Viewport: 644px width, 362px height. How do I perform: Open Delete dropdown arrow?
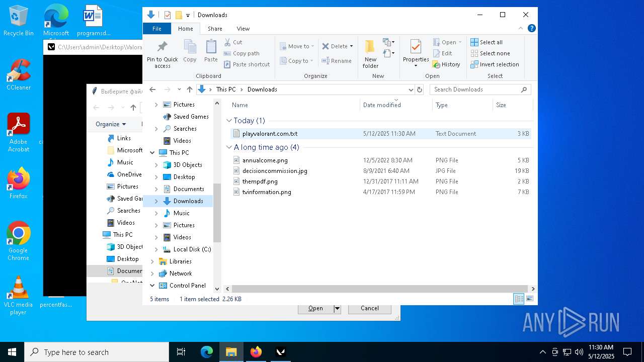[351, 46]
